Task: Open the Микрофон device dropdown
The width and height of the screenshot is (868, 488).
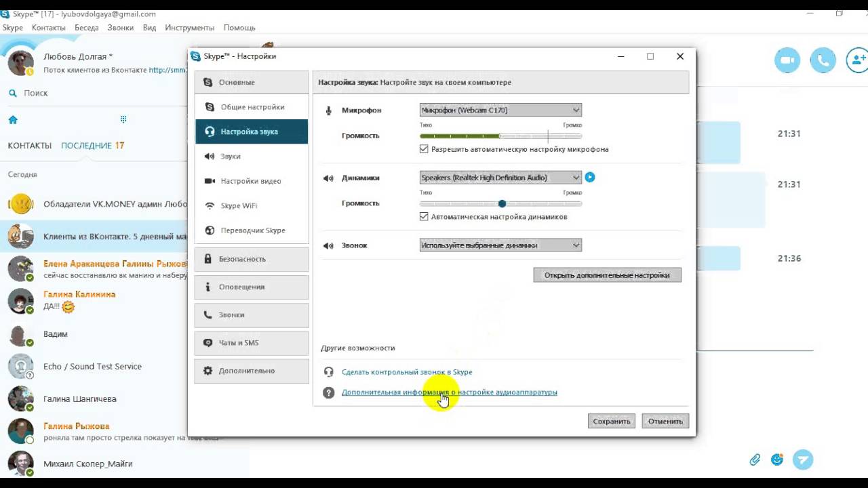Action: [500, 110]
